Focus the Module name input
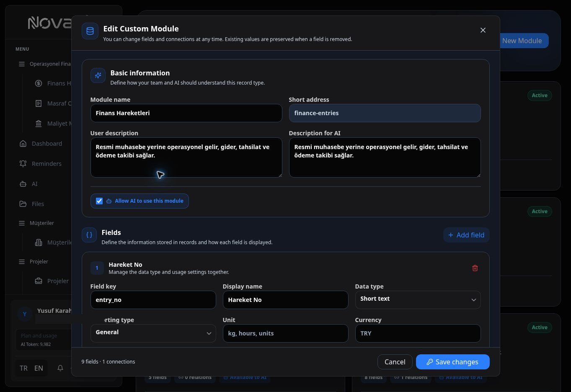The height and width of the screenshot is (392, 571). point(186,113)
